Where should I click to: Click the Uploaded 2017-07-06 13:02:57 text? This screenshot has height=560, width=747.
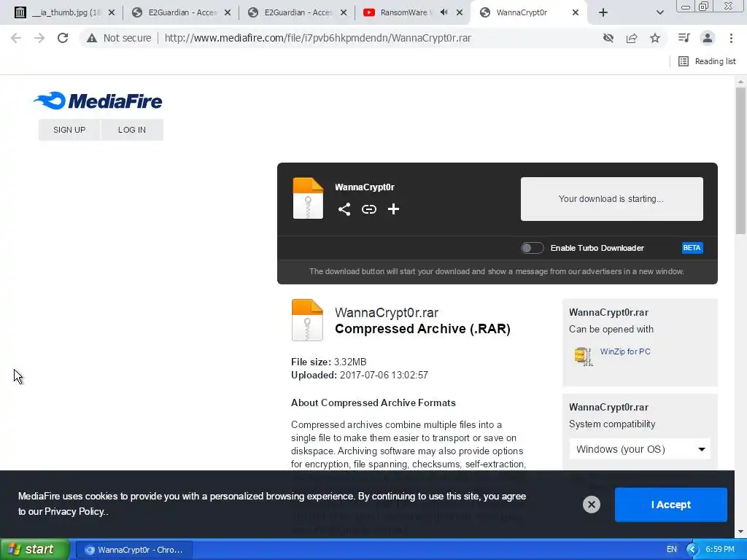[360, 376]
